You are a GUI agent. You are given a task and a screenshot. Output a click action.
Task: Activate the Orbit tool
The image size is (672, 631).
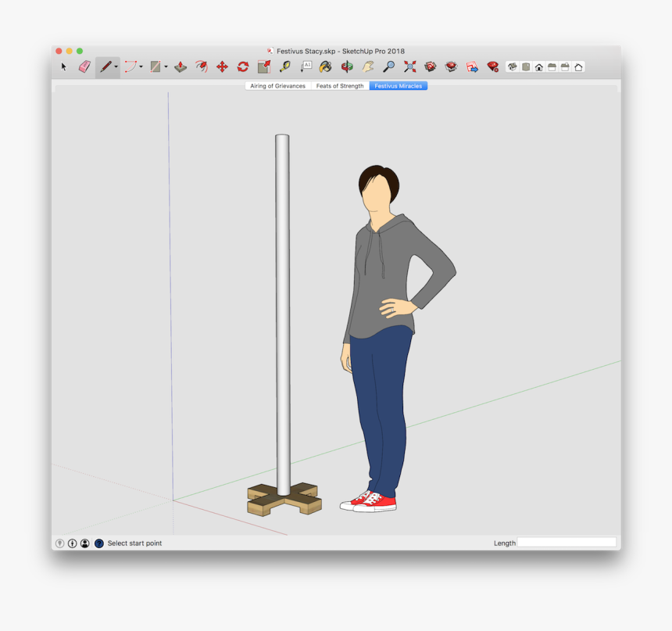[x=346, y=67]
